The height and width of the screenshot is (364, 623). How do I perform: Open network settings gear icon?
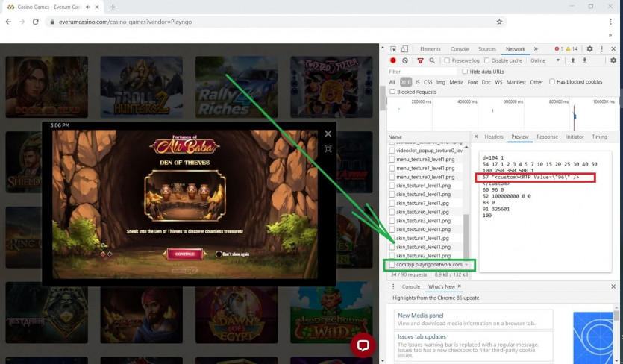(x=613, y=60)
